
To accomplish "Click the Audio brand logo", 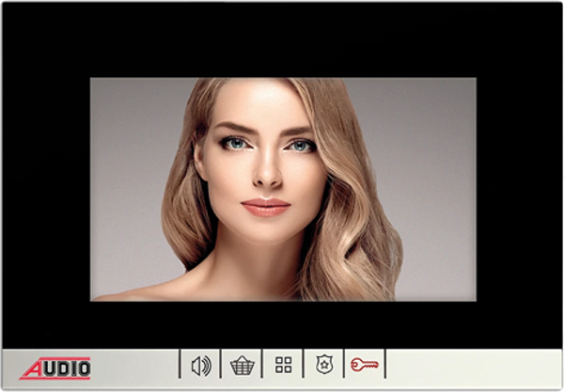I will [x=55, y=367].
